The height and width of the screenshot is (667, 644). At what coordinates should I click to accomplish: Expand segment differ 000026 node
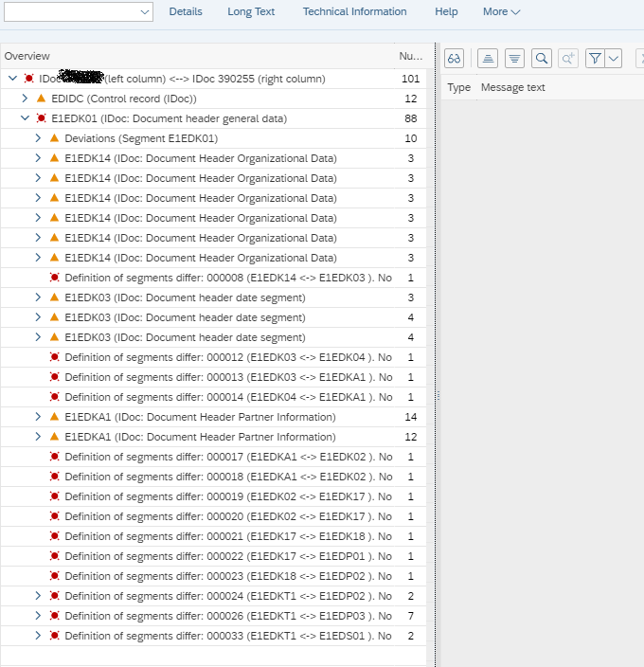point(39,616)
